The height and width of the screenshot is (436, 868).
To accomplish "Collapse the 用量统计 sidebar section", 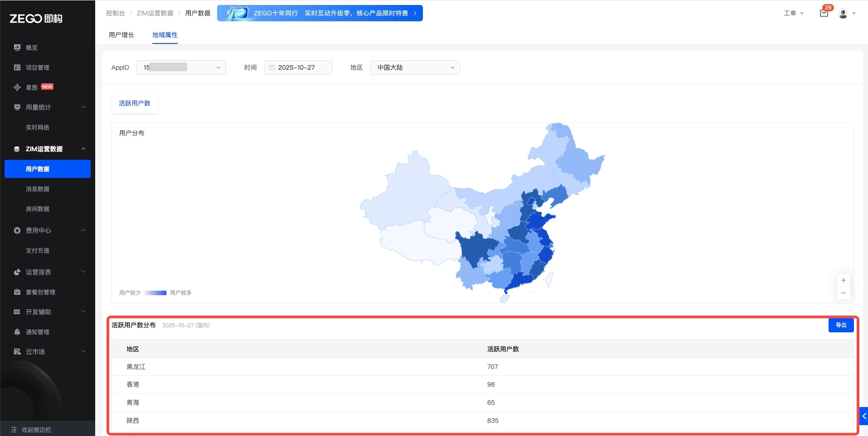I will tap(83, 107).
